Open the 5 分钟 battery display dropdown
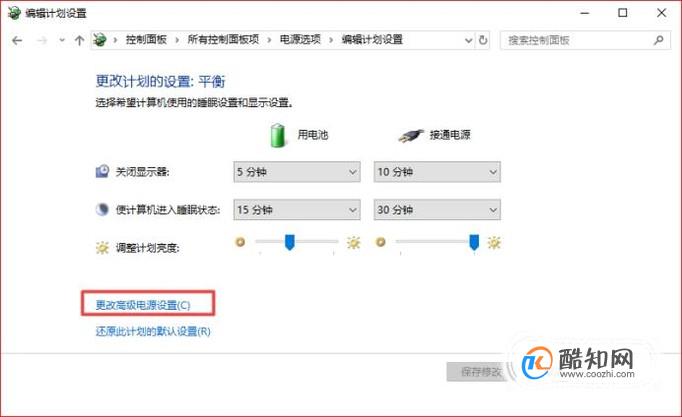The height and width of the screenshot is (417, 682). 297,172
